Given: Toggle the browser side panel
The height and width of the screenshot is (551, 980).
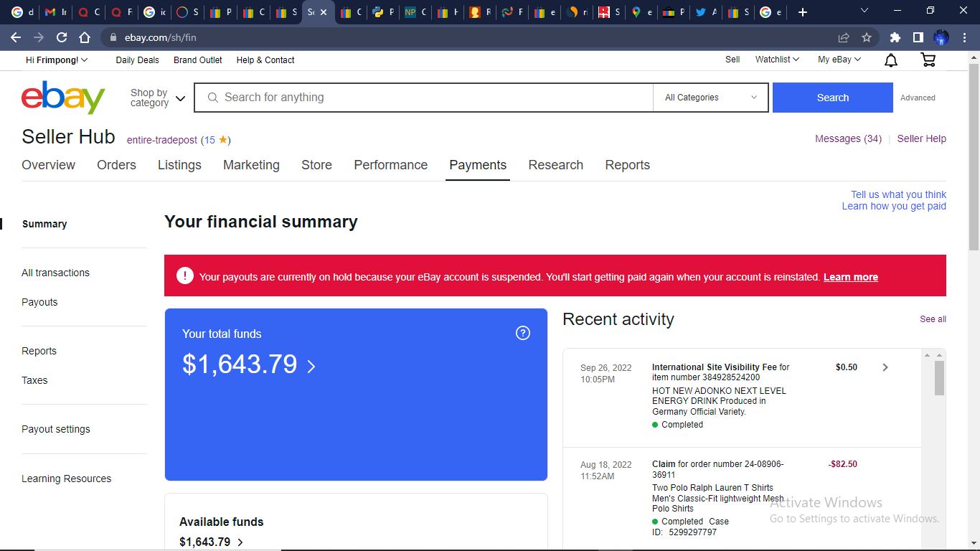Looking at the screenshot, I should click(918, 37).
